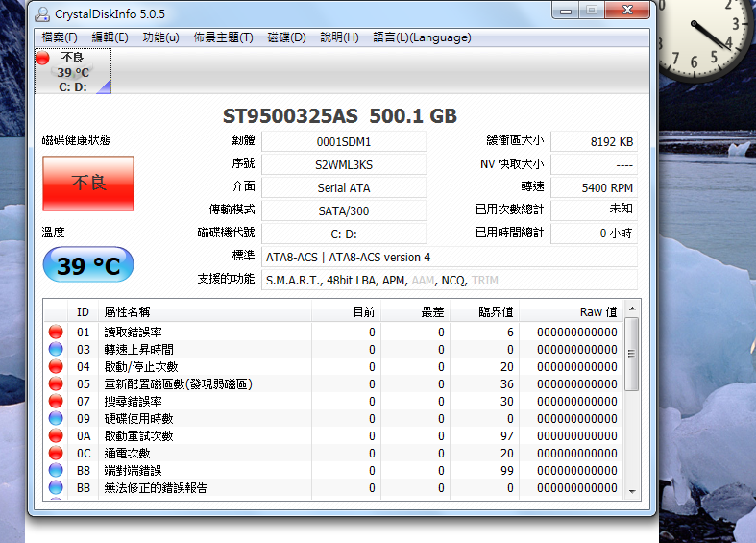
Task: Click the 39 °C temperature button
Action: point(88,264)
